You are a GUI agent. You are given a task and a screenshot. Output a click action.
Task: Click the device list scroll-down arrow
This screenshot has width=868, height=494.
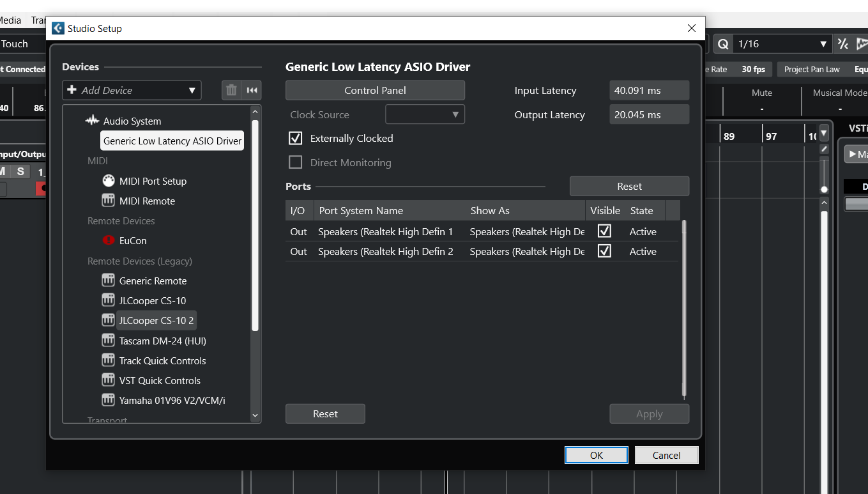pos(255,415)
